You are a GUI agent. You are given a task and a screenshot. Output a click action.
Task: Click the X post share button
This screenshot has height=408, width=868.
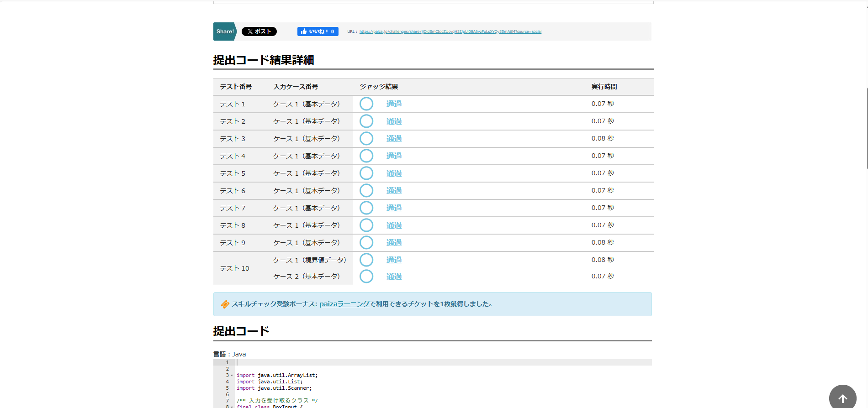point(259,31)
